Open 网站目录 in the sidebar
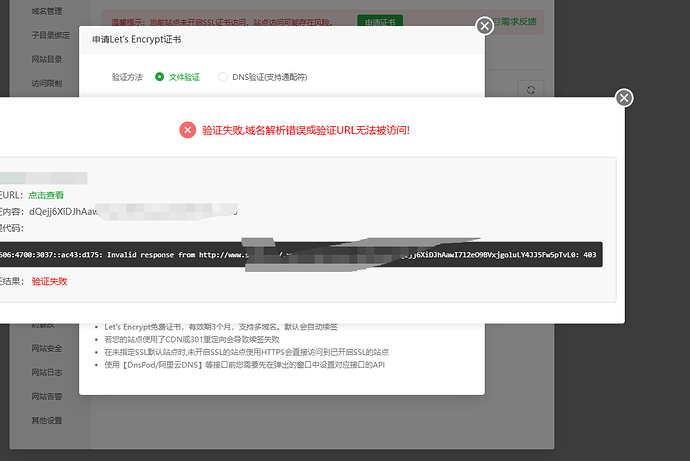Image resolution: width=690 pixels, height=461 pixels. [x=47, y=59]
